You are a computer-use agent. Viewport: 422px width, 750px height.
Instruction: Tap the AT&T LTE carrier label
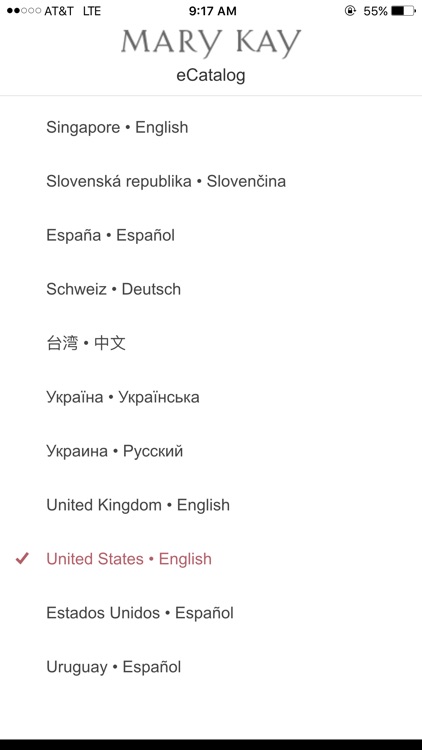coord(72,11)
